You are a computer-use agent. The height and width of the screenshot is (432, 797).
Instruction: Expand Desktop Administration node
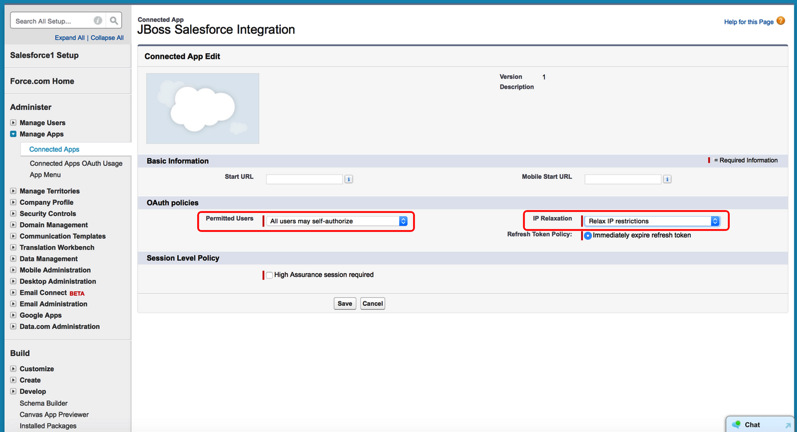pos(13,281)
